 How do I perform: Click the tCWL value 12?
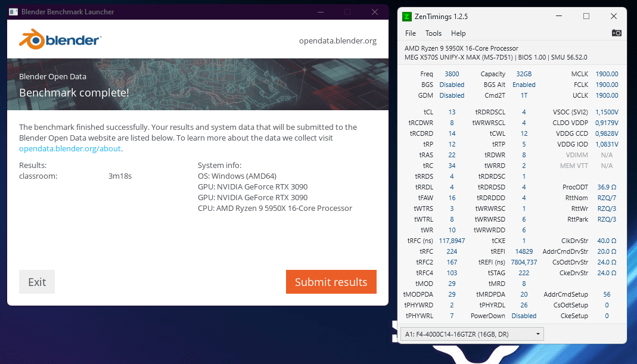click(x=524, y=133)
